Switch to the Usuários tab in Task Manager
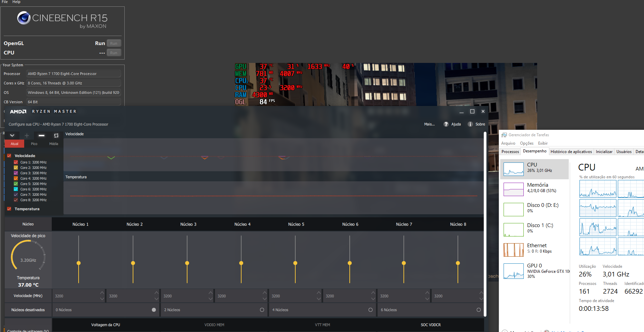 pyautogui.click(x=624, y=152)
